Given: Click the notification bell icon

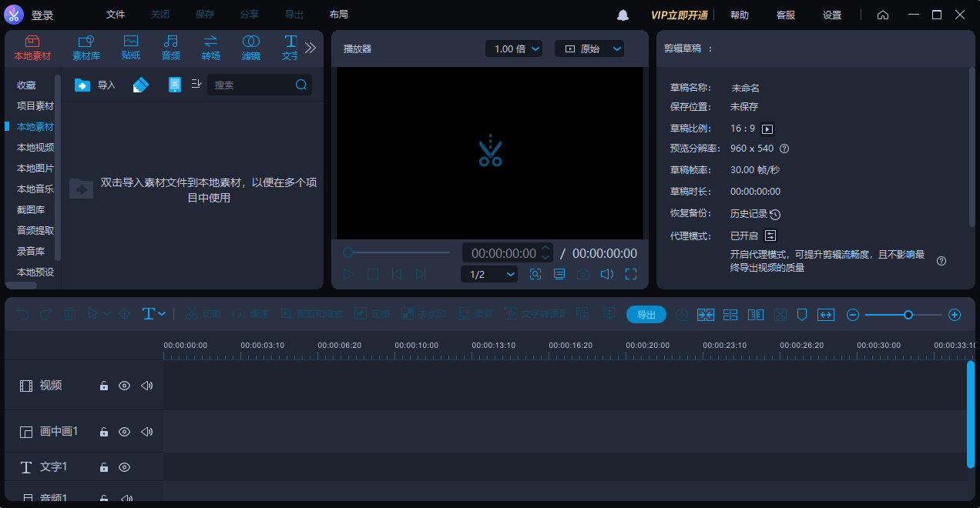Looking at the screenshot, I should [623, 15].
